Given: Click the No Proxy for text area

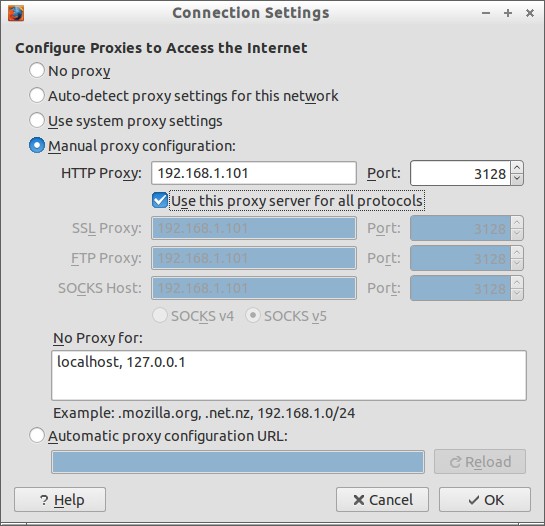Looking at the screenshot, I should 289,375.
